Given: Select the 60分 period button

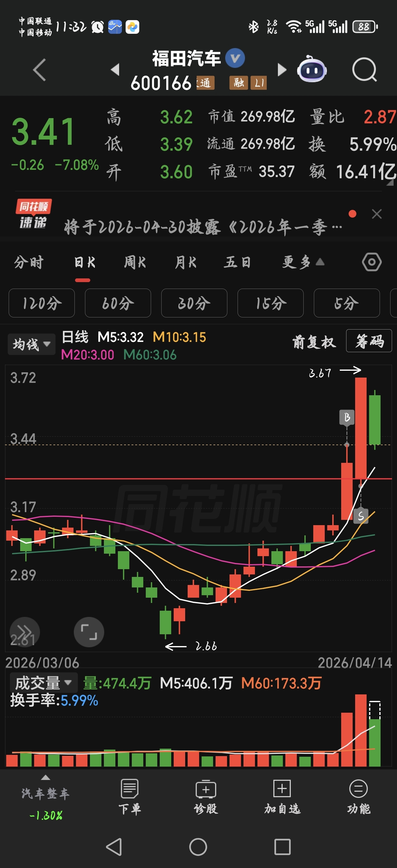Looking at the screenshot, I should click(x=118, y=303).
